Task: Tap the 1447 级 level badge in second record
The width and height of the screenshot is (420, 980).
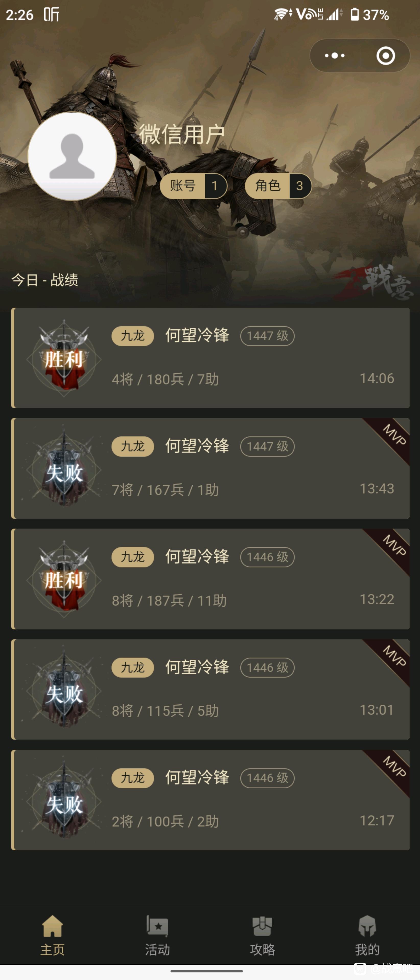Action: point(267,446)
